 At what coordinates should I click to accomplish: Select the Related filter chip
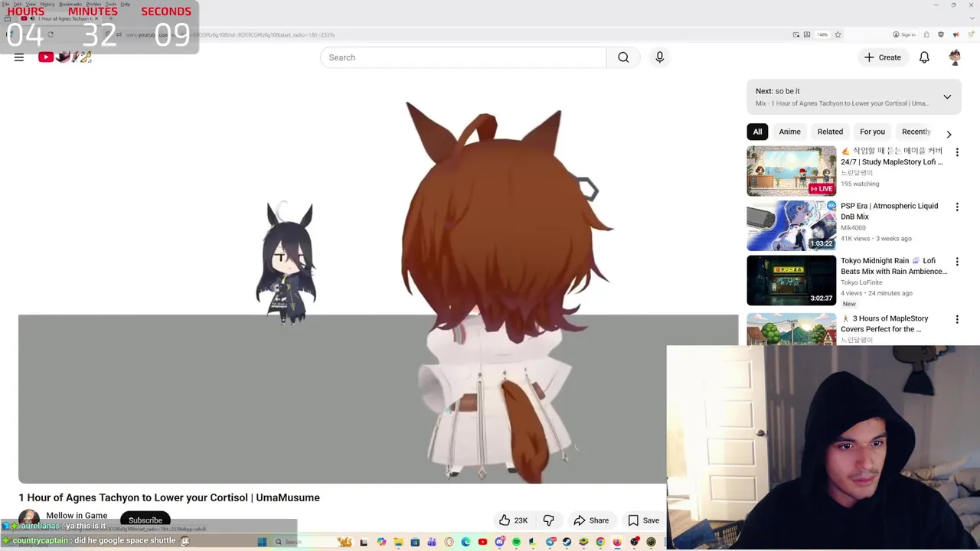(x=830, y=132)
